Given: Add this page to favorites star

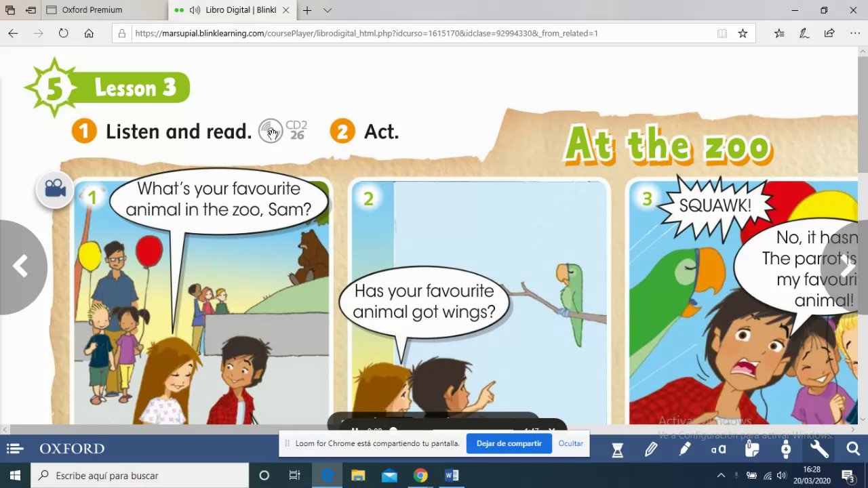Looking at the screenshot, I should point(743,33).
